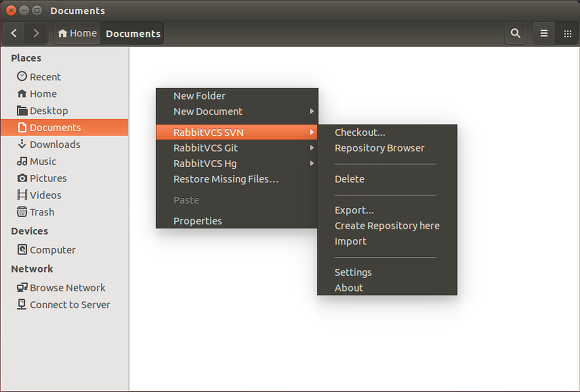Viewport: 580px width, 392px height.
Task: Select RabbitVCS SVN menu entry
Action: [x=237, y=132]
